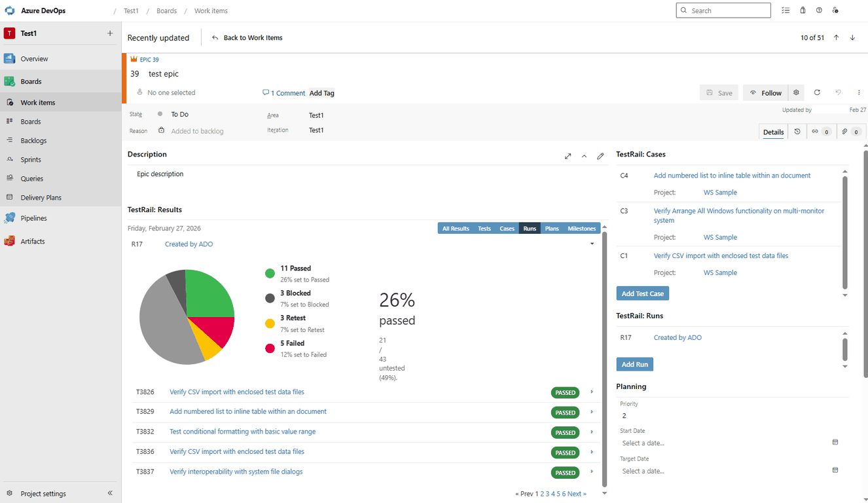868x503 pixels.
Task: Expand Description to full screen
Action: (568, 156)
